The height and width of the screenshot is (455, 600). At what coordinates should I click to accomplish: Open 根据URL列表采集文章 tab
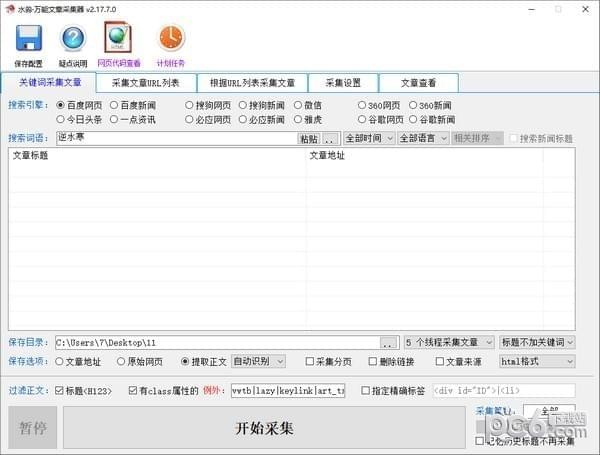252,83
